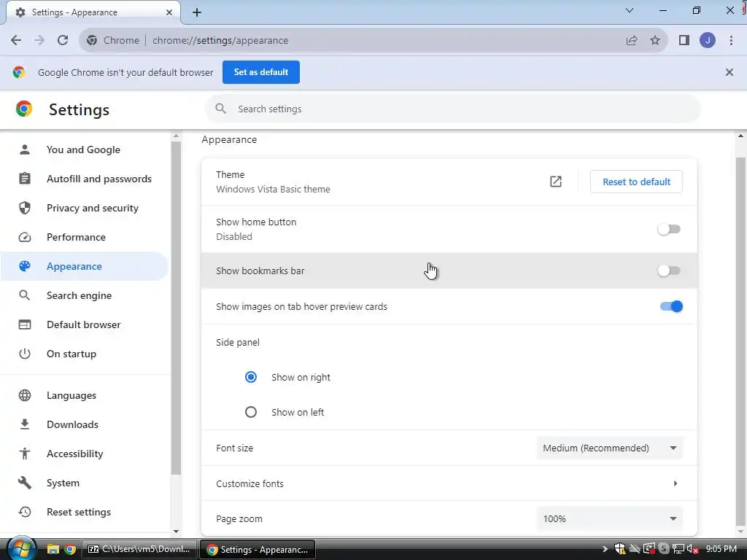This screenshot has height=560, width=747.
Task: Click the network connection tray icon
Action: click(x=678, y=549)
